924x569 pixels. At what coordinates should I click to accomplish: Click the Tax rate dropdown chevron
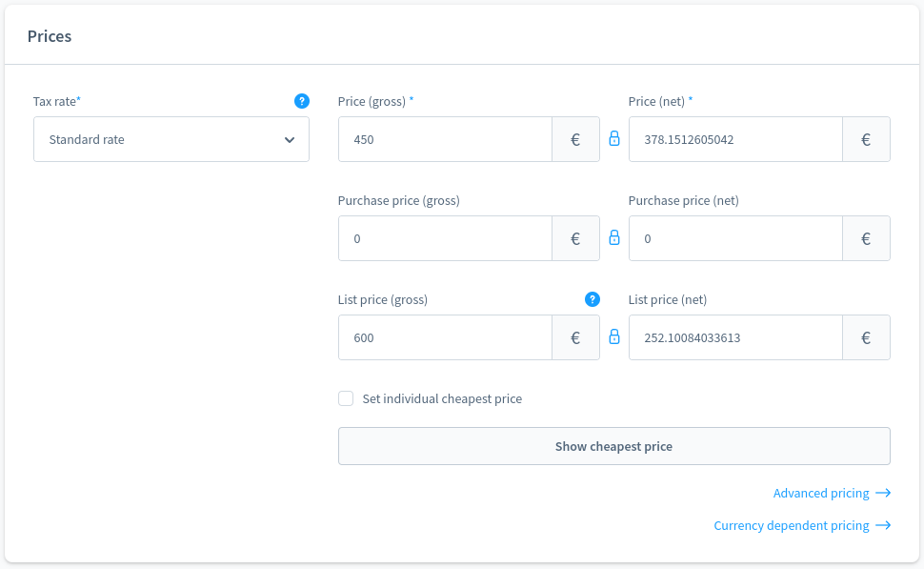pos(290,140)
